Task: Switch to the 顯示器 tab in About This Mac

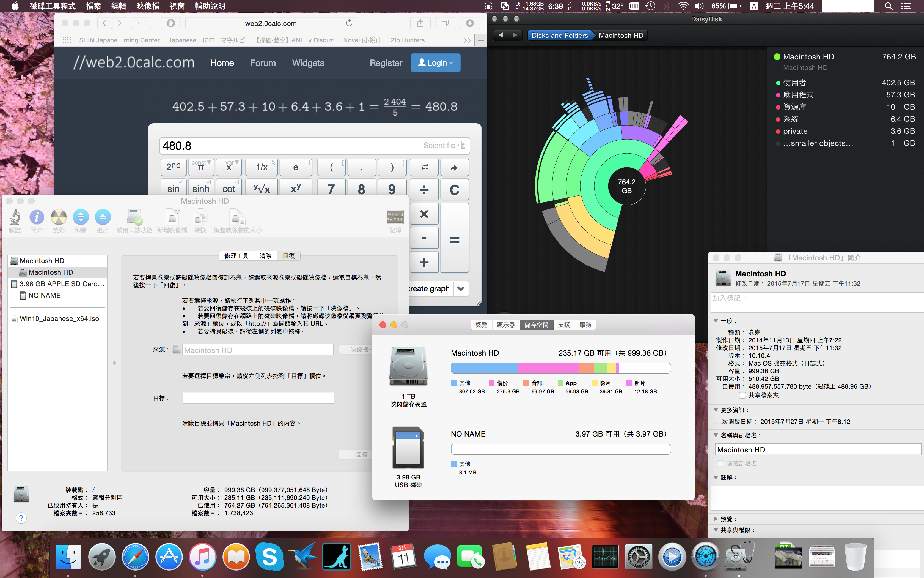Action: [506, 325]
